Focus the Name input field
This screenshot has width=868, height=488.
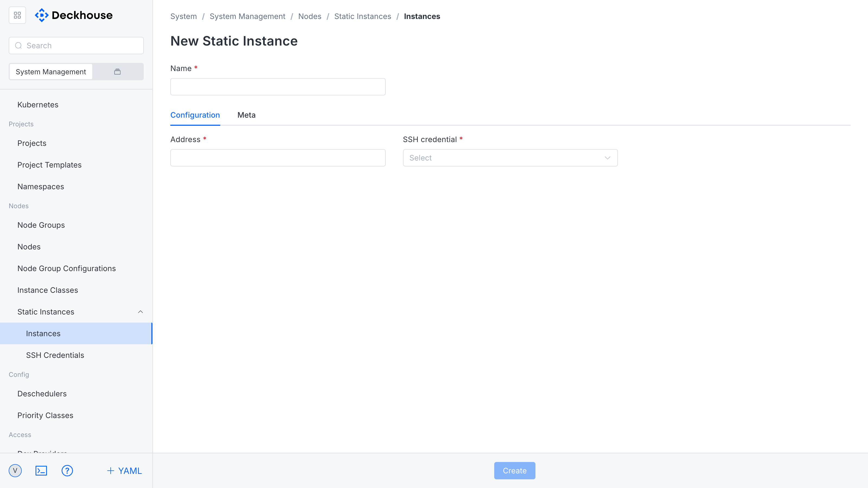(x=278, y=87)
